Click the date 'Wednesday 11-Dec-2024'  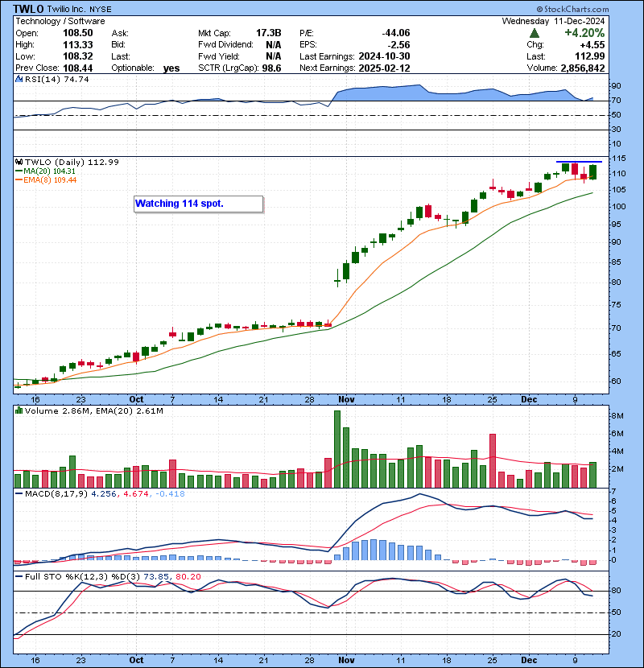pyautogui.click(x=553, y=21)
